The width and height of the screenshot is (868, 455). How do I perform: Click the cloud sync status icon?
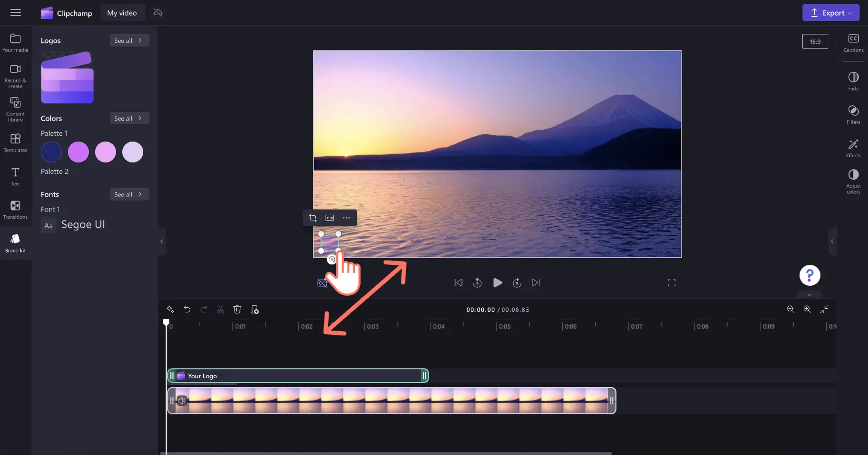tap(158, 13)
